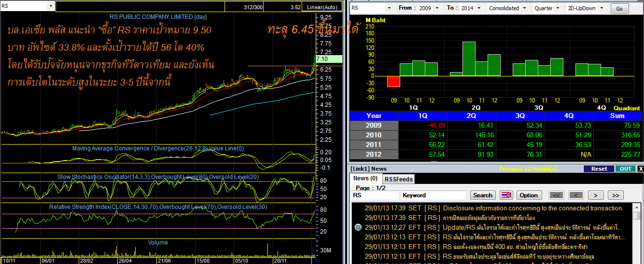Viewport: 644px width, 264px height.
Task: Click the Volume pane label
Action: (x=158, y=243)
